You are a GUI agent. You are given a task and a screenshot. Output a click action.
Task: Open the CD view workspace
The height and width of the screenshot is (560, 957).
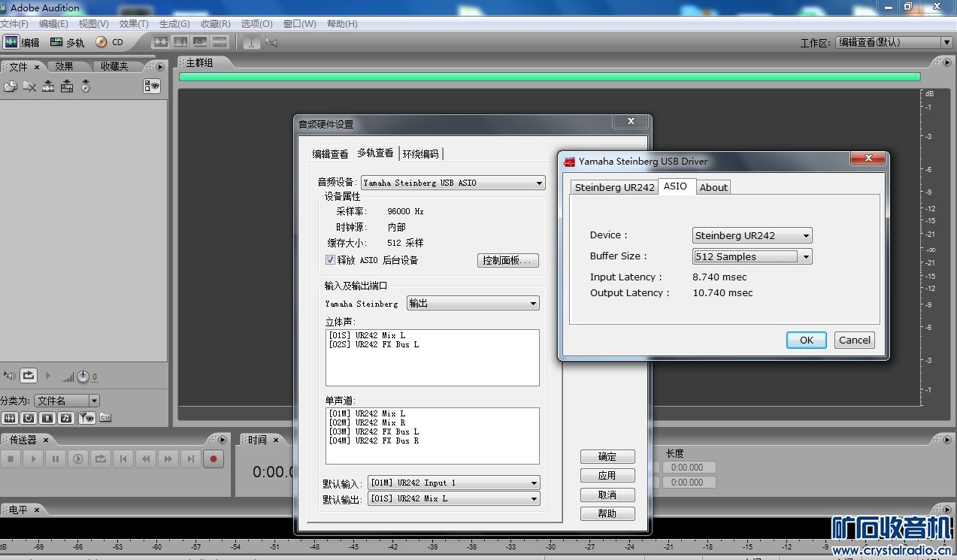point(109,42)
